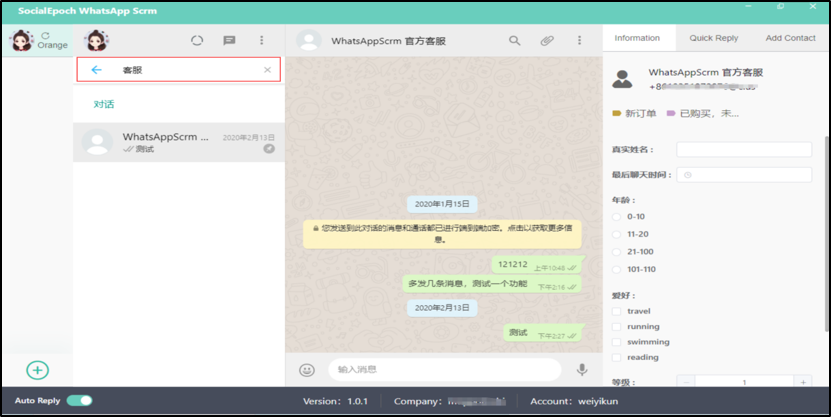The height and width of the screenshot is (417, 831).
Task: Open contact avatar in chat header
Action: 308,41
